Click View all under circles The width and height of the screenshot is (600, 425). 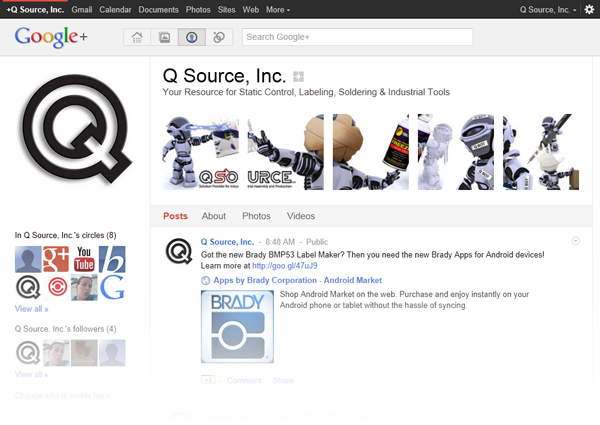31,309
